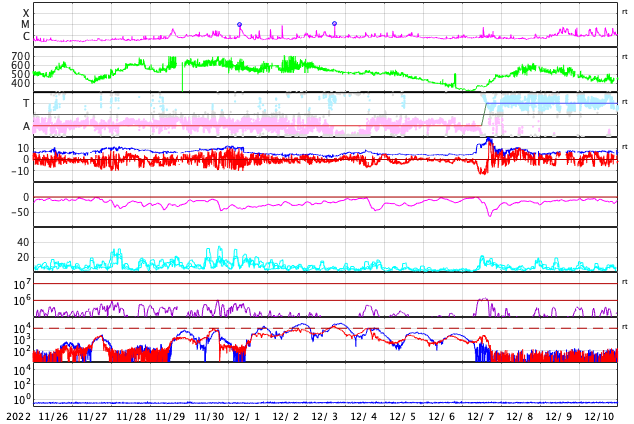Viewport: 634px width, 424px height.
Task: Click the rt label beside the T/A sector panel
Action: (x=625, y=101)
